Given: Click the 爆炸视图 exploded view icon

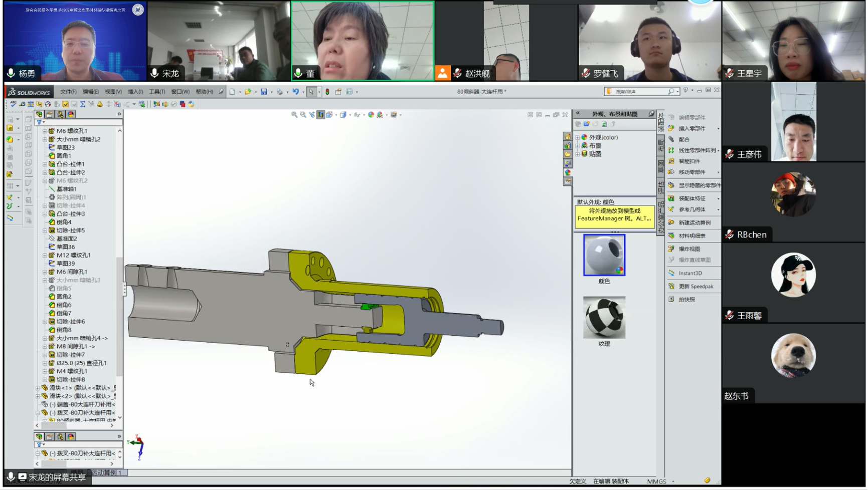Looking at the screenshot, I should 671,249.
